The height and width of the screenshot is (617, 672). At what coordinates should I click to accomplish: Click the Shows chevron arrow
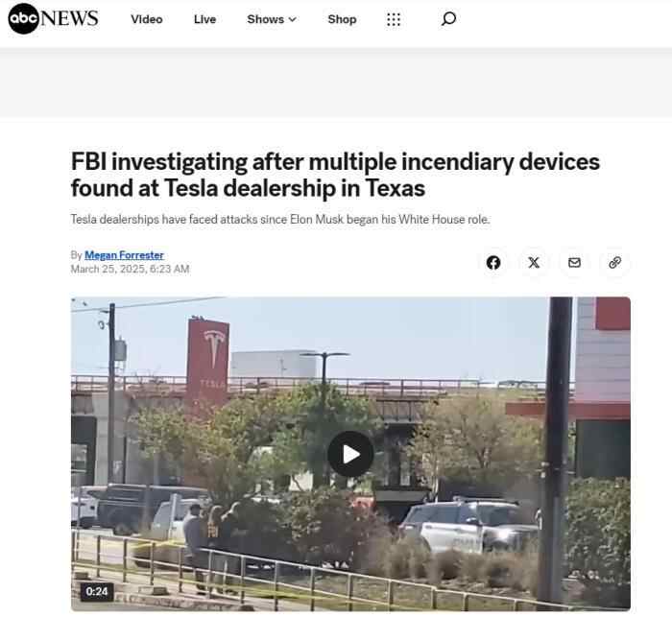(293, 19)
